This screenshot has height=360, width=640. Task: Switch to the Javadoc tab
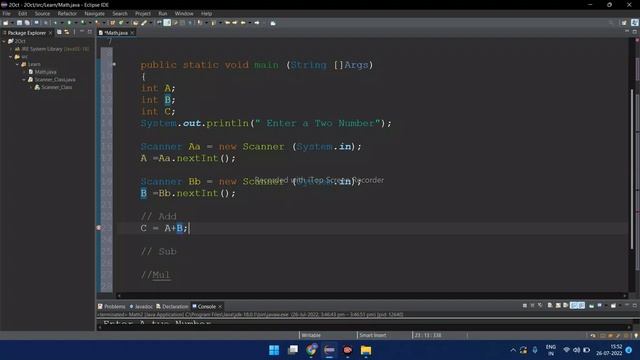coord(141,307)
